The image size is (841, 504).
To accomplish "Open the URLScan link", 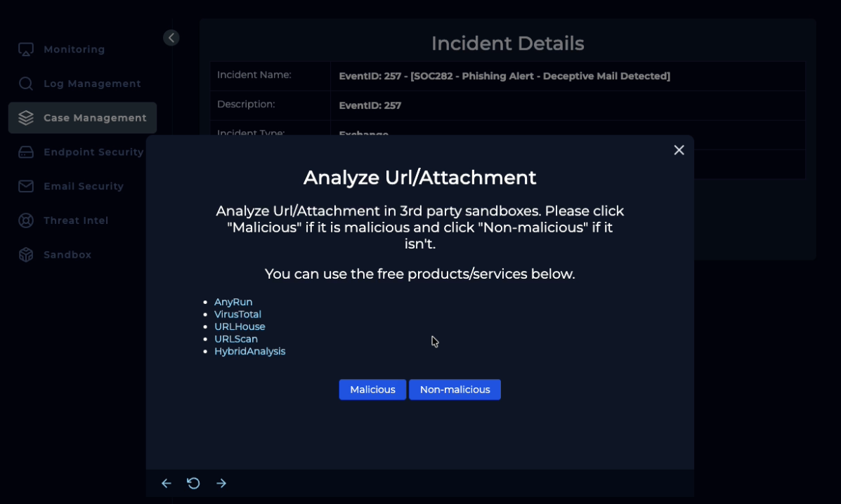I will tap(236, 339).
